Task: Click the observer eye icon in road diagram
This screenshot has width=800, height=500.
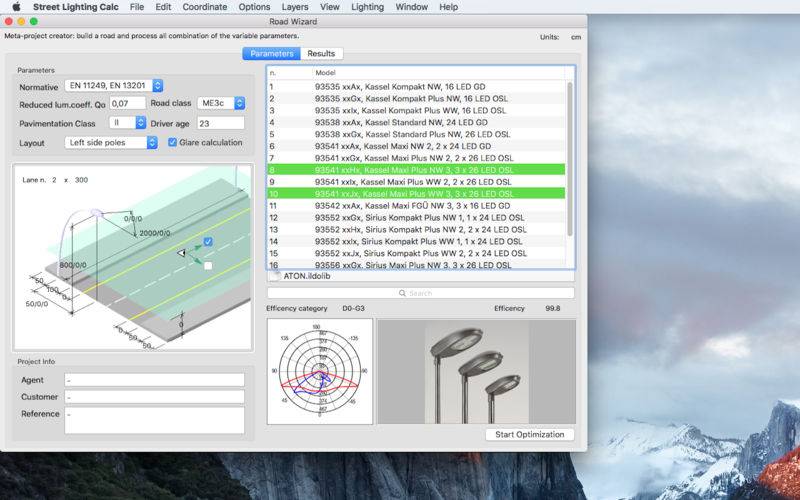Action: (x=181, y=253)
